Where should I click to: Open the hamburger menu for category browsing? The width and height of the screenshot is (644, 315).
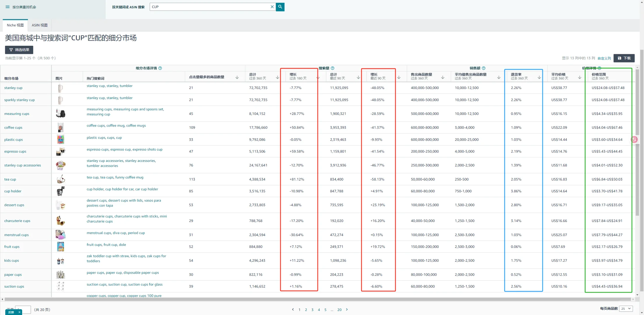8,7
